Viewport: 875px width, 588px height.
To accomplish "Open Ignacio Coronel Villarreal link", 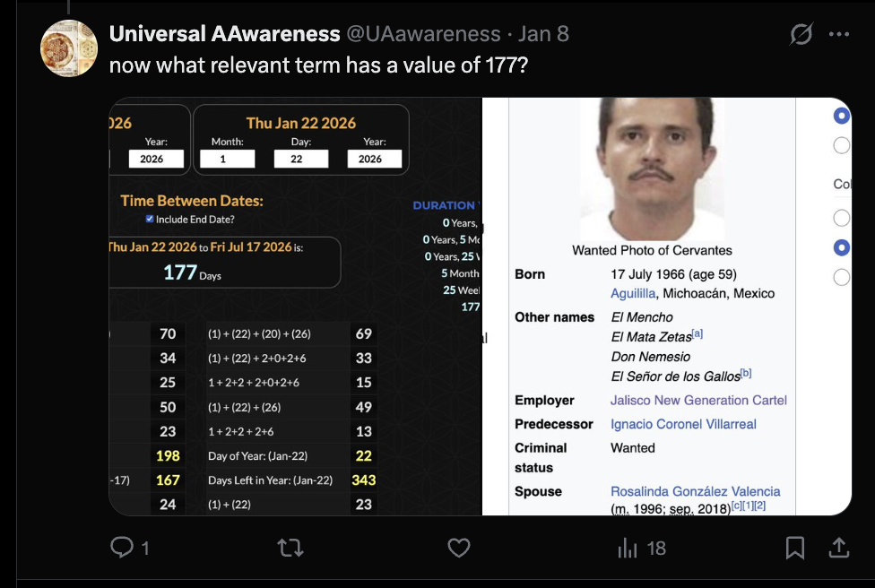I will point(683,425).
